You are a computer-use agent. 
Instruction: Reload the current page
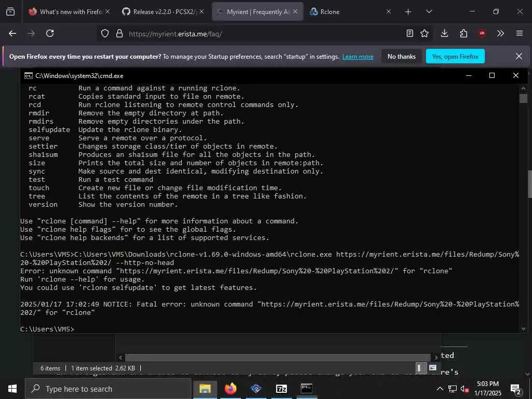pos(50,33)
